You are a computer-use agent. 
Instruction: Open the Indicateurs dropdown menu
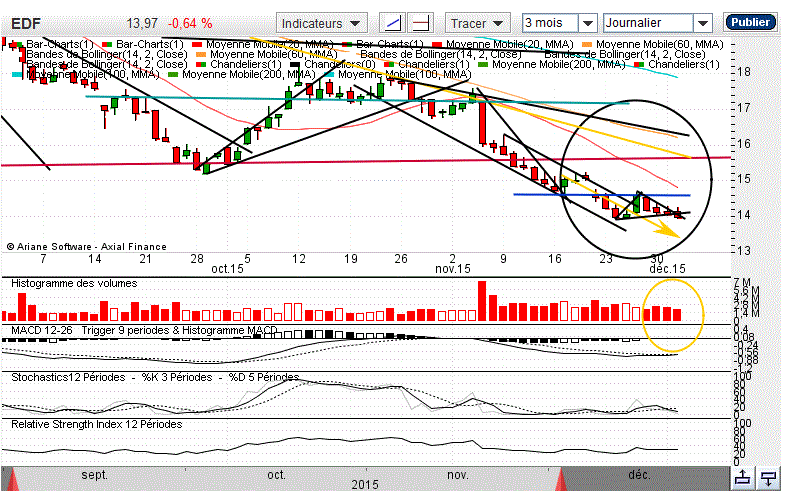[321, 23]
